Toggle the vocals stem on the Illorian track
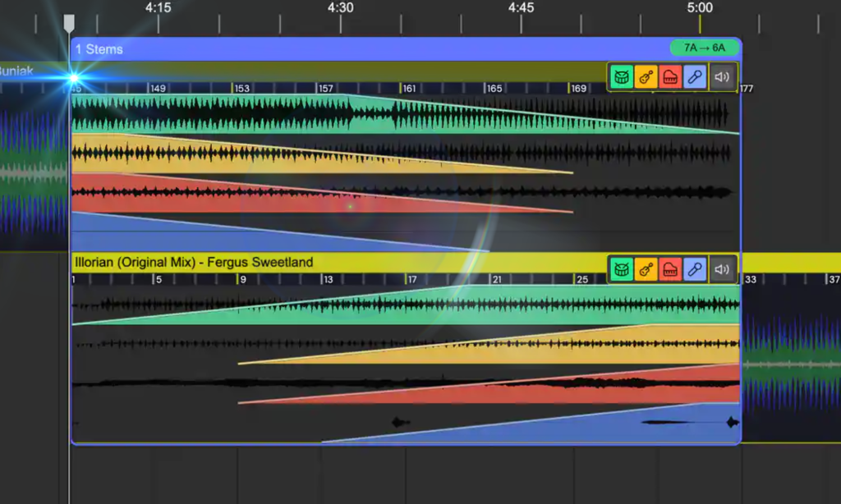 (x=696, y=268)
